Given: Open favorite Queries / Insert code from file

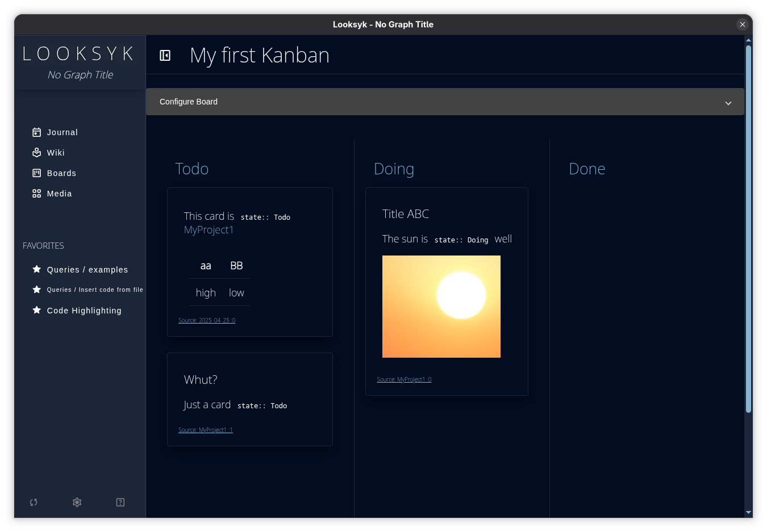Looking at the screenshot, I should [95, 290].
